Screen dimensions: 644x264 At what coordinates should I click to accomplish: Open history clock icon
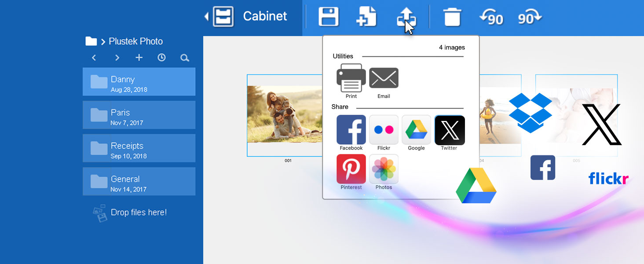coord(161,58)
